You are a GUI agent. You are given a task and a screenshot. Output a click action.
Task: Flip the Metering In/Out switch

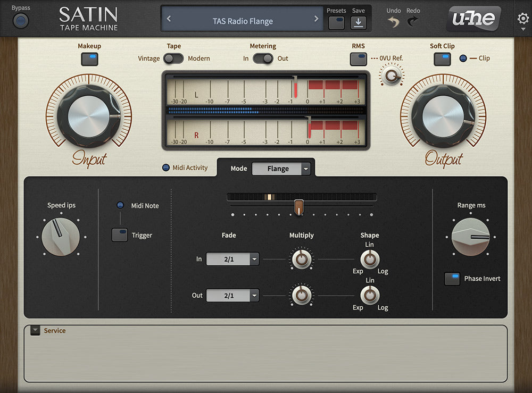(x=263, y=58)
